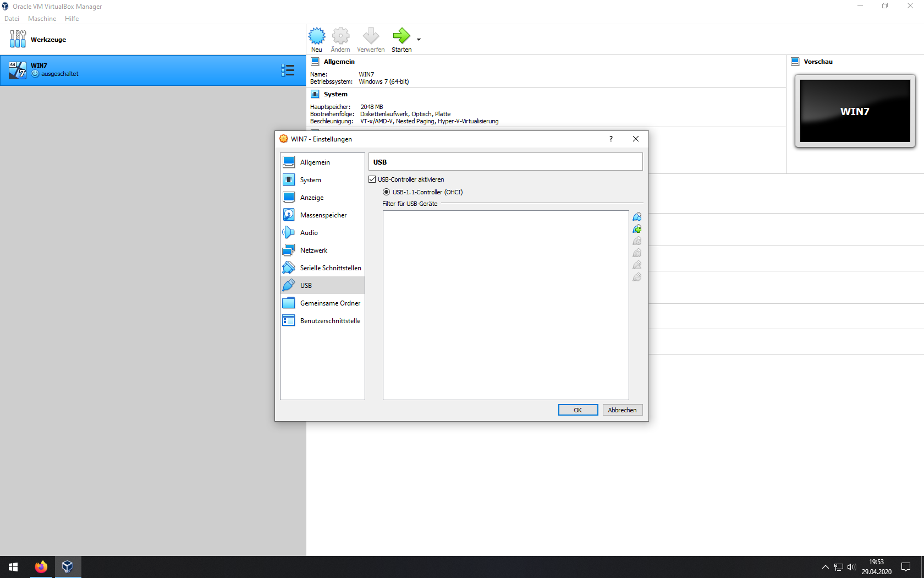The image size is (924, 578).
Task: Click inside the USB filter list area
Action: (x=506, y=305)
